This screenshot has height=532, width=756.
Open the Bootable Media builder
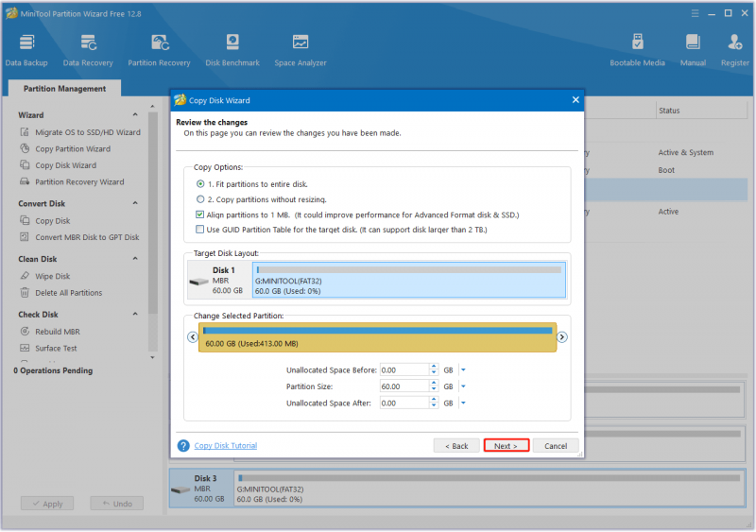point(637,50)
